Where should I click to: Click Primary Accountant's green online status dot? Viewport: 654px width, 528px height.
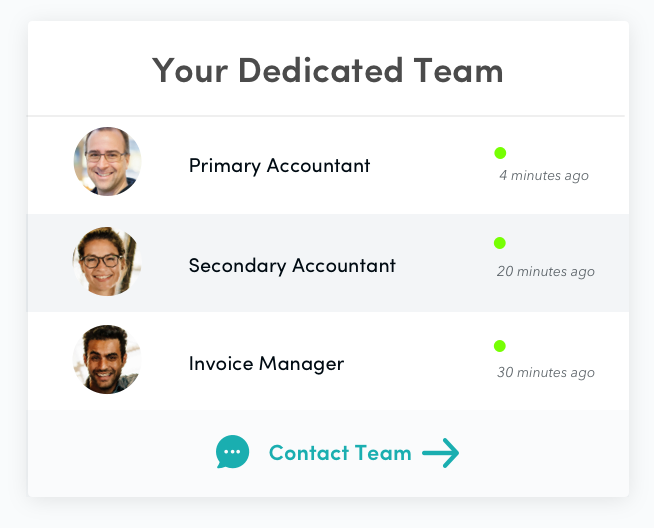[x=500, y=153]
